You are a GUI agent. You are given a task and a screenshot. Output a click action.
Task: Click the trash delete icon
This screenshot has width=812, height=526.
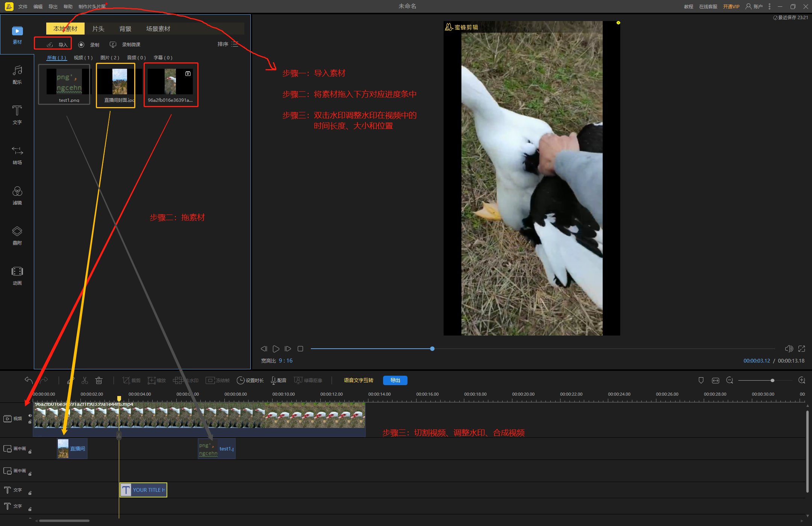[99, 380]
